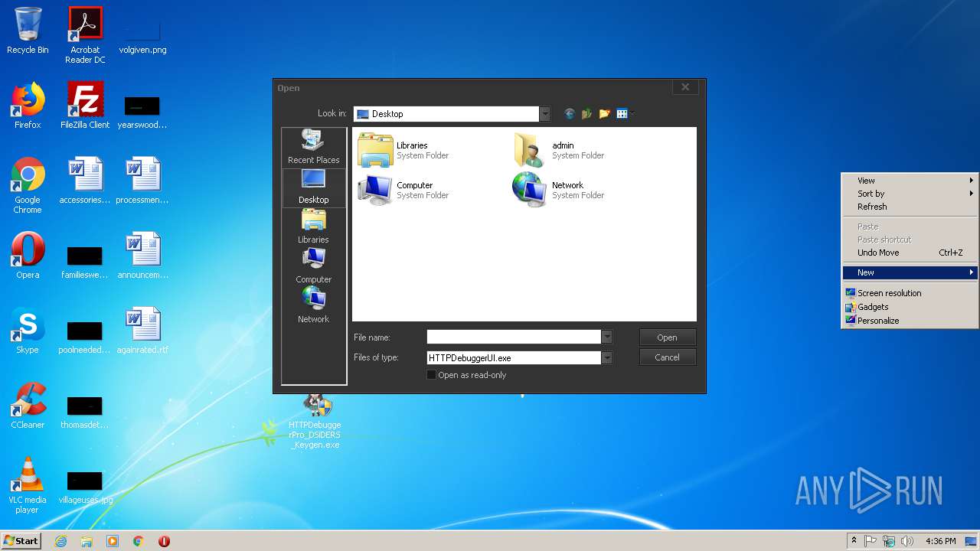Open the 4:36 PM clock

[940, 541]
